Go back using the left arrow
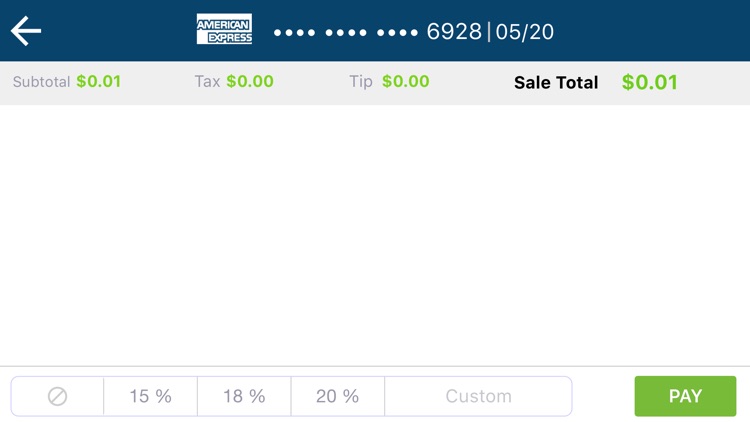 click(x=26, y=31)
